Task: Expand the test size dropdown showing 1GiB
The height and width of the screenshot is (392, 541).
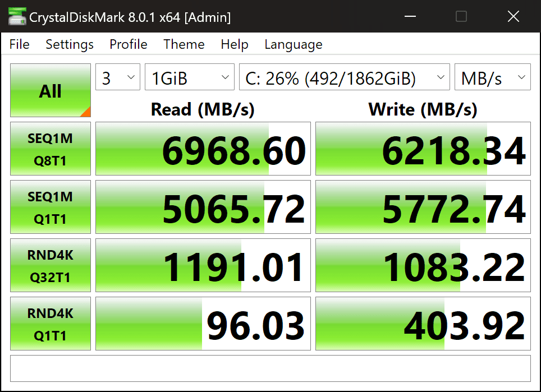Action: coord(190,77)
